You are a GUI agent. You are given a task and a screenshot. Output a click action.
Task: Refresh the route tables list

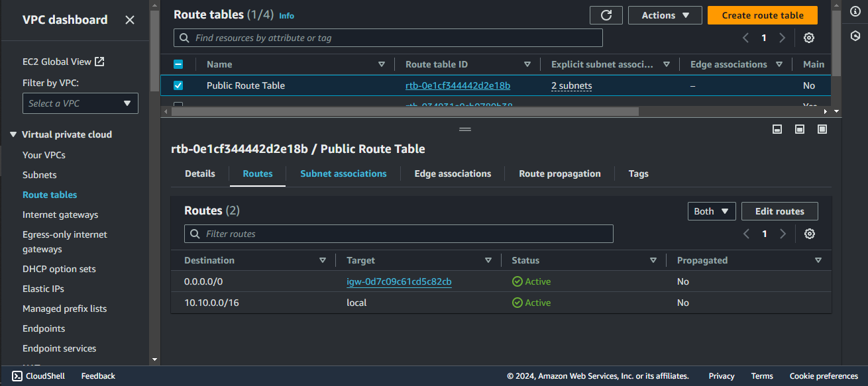coord(606,15)
